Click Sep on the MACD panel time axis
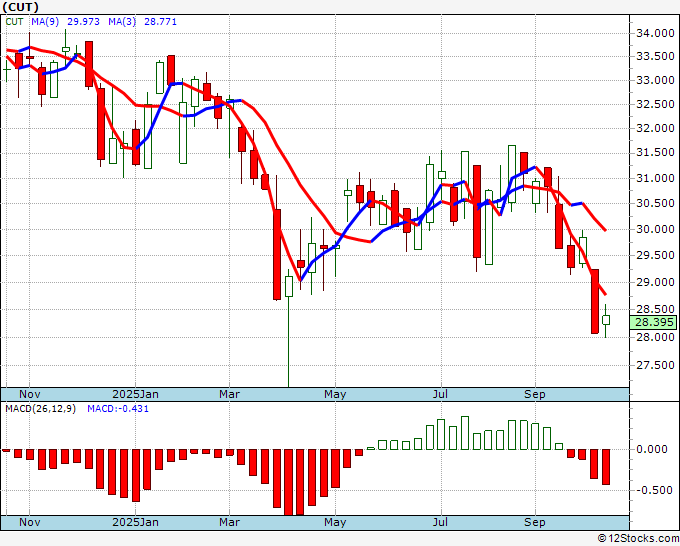 pos(535,522)
